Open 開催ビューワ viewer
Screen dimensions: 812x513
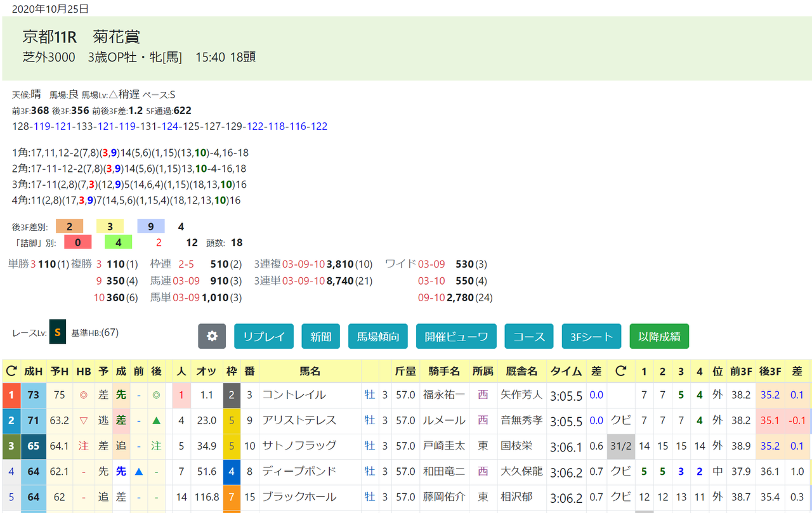456,336
